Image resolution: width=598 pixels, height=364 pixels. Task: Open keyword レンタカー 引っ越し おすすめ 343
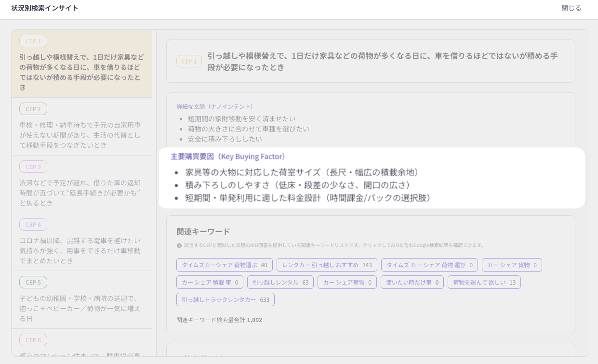click(327, 265)
